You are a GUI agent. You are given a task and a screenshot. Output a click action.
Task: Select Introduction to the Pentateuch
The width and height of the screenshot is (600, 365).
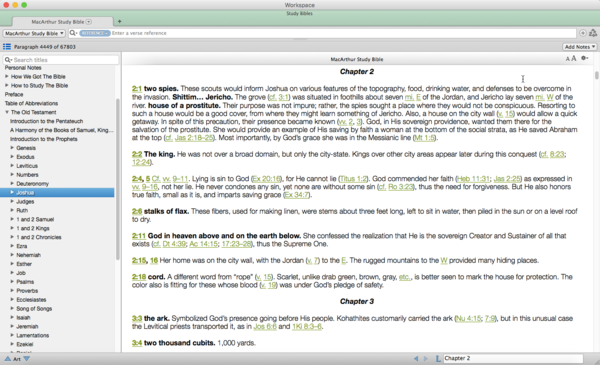tap(47, 121)
